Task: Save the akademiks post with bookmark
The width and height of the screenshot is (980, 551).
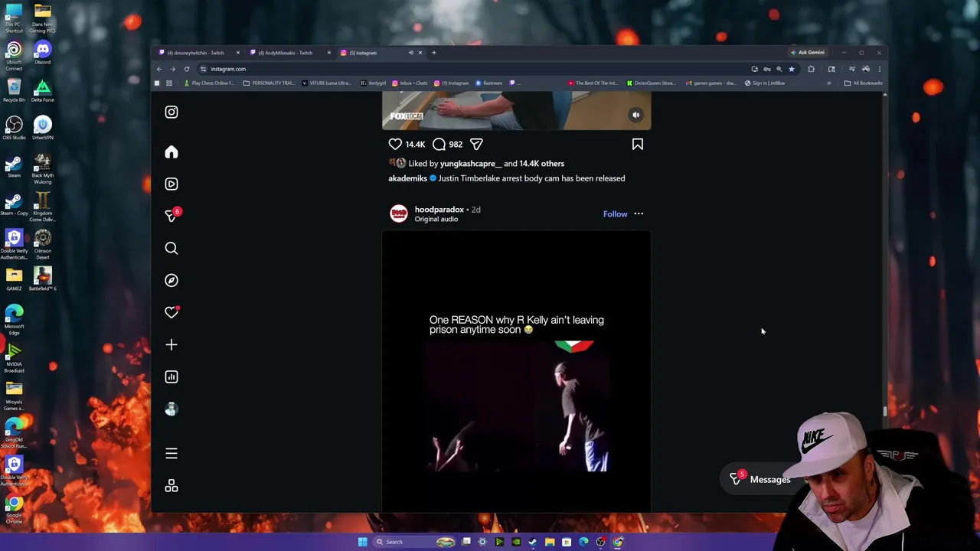Action: [x=638, y=144]
